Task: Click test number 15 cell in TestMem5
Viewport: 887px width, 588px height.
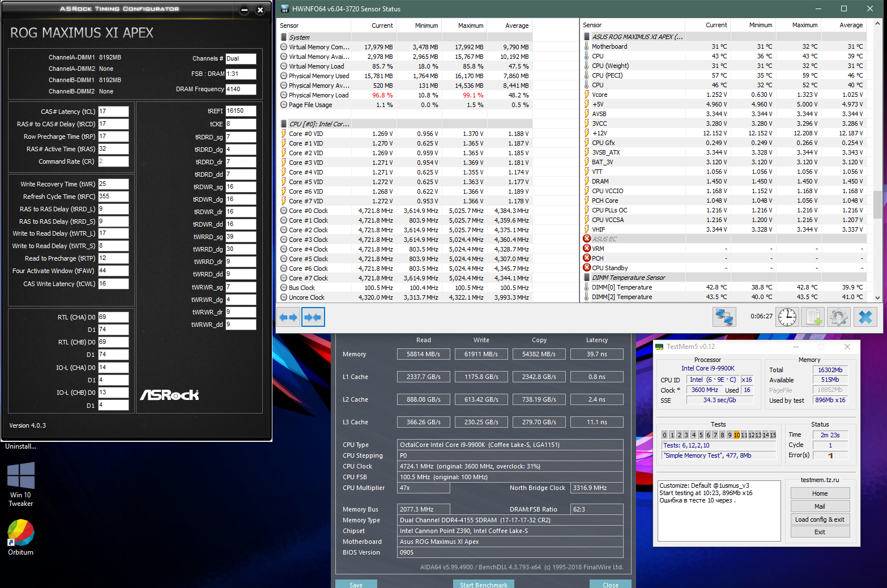Action: click(x=773, y=435)
